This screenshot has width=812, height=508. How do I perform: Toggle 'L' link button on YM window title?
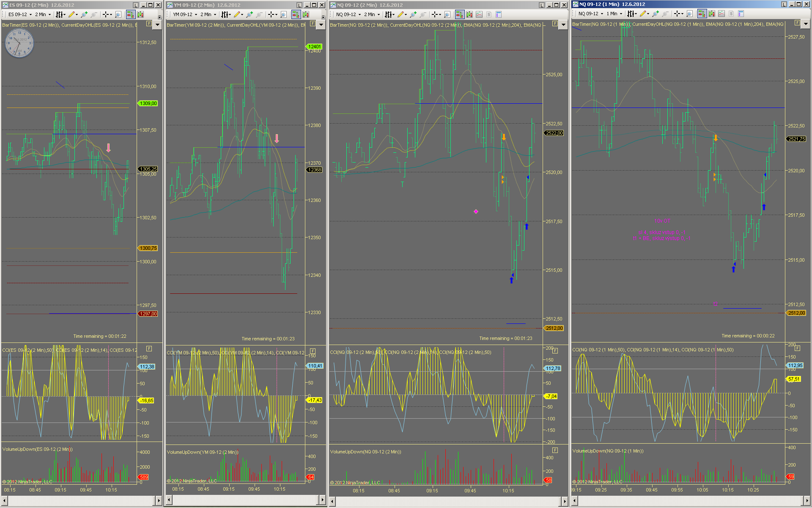[299, 5]
